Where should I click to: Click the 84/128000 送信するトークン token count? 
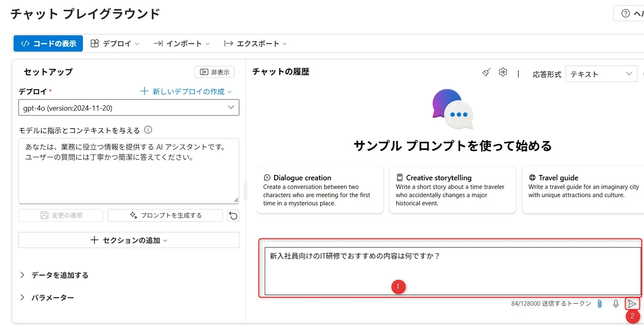(x=551, y=304)
